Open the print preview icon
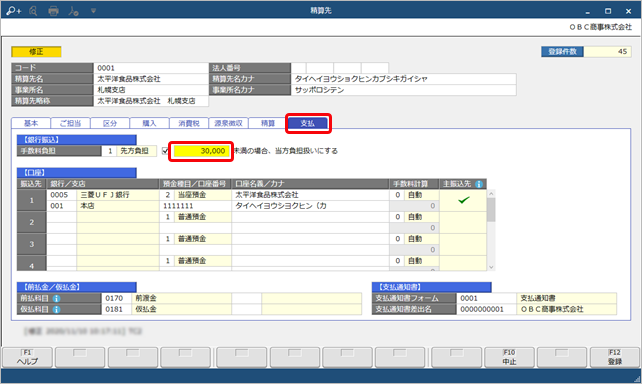The image size is (642, 384). point(33,11)
